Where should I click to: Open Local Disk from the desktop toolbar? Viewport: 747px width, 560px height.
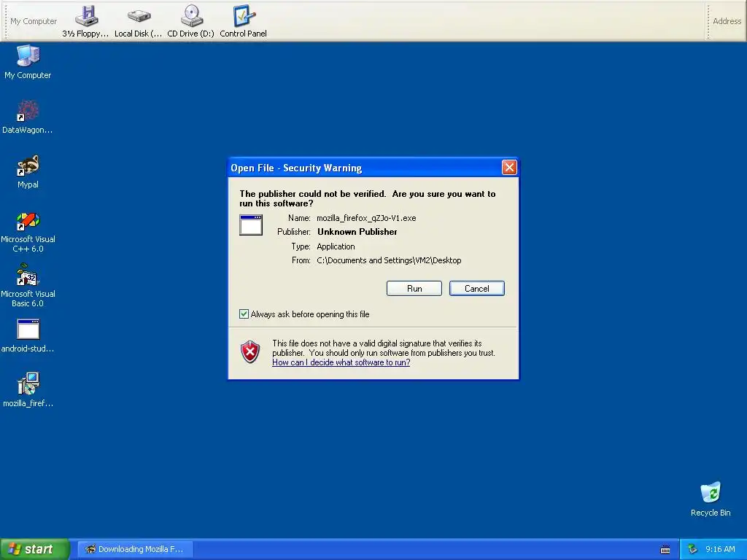pos(138,21)
